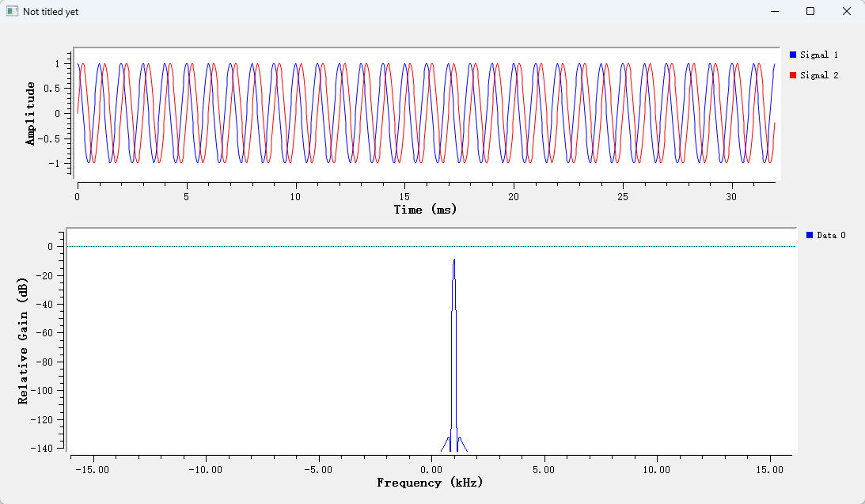Minimize the Not titled yet window
This screenshot has width=865, height=504.
pyautogui.click(x=775, y=11)
